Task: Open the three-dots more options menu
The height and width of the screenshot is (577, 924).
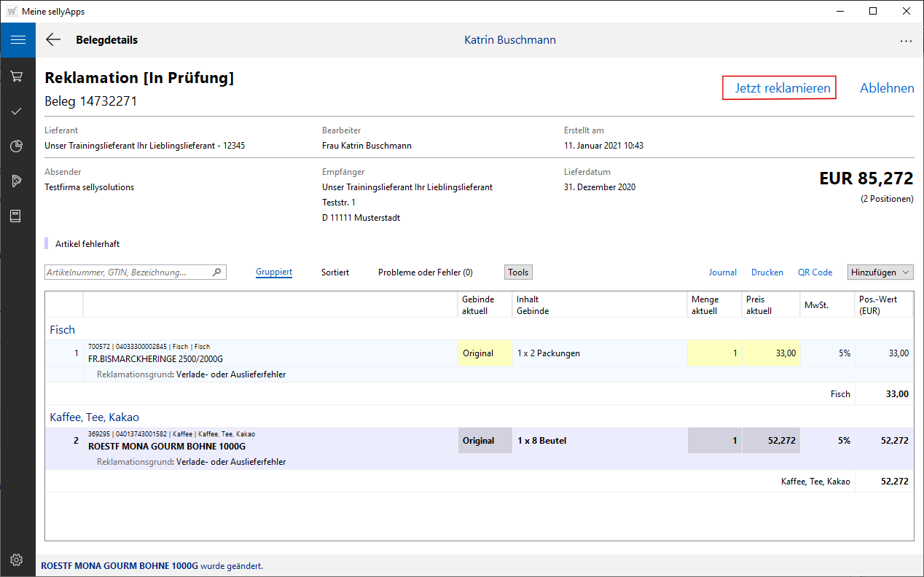Action: click(906, 41)
